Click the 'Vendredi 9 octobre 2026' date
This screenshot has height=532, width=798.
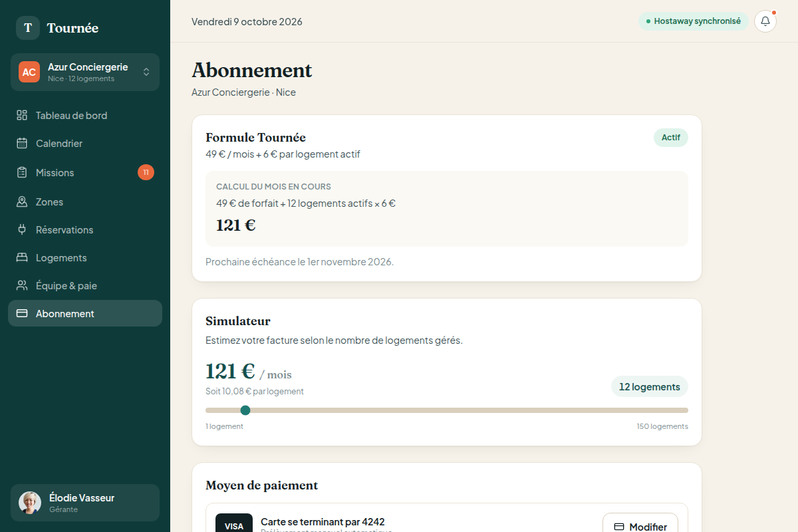247,21
